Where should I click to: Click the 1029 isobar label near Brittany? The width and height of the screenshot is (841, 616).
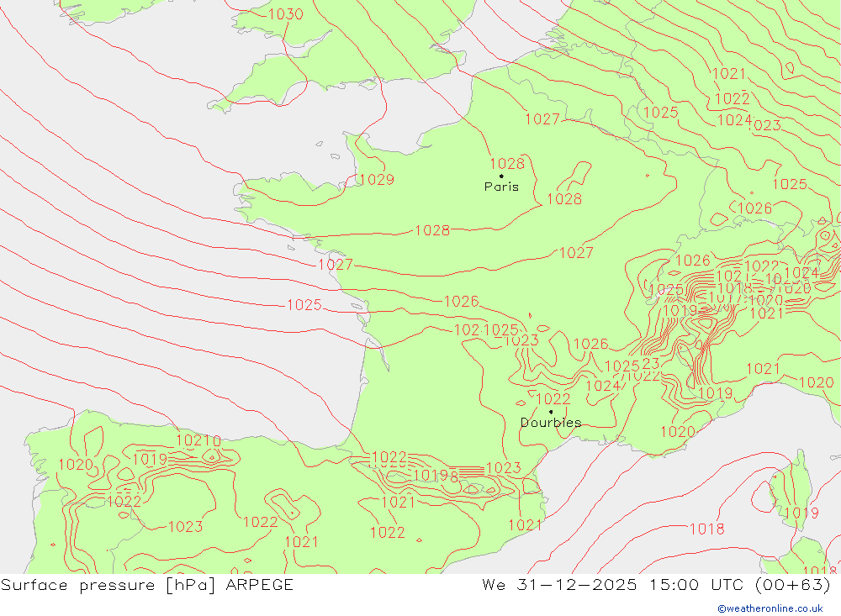[x=377, y=180]
